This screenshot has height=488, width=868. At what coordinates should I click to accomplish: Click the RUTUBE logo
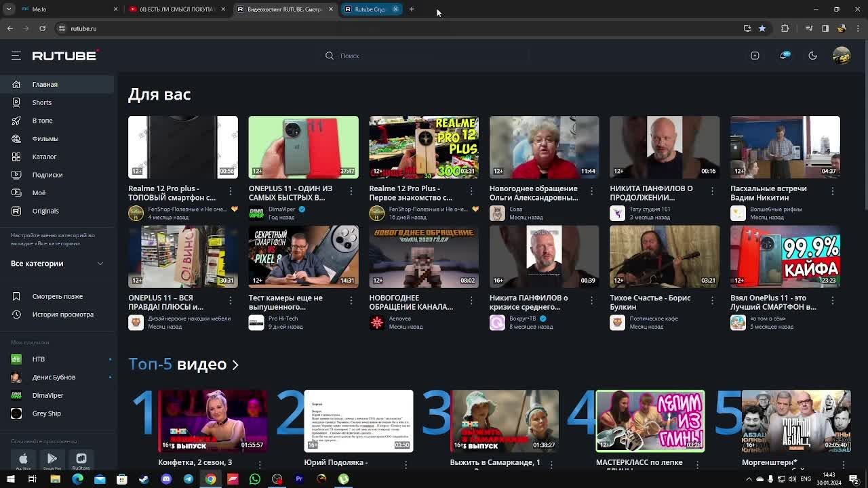(65, 56)
